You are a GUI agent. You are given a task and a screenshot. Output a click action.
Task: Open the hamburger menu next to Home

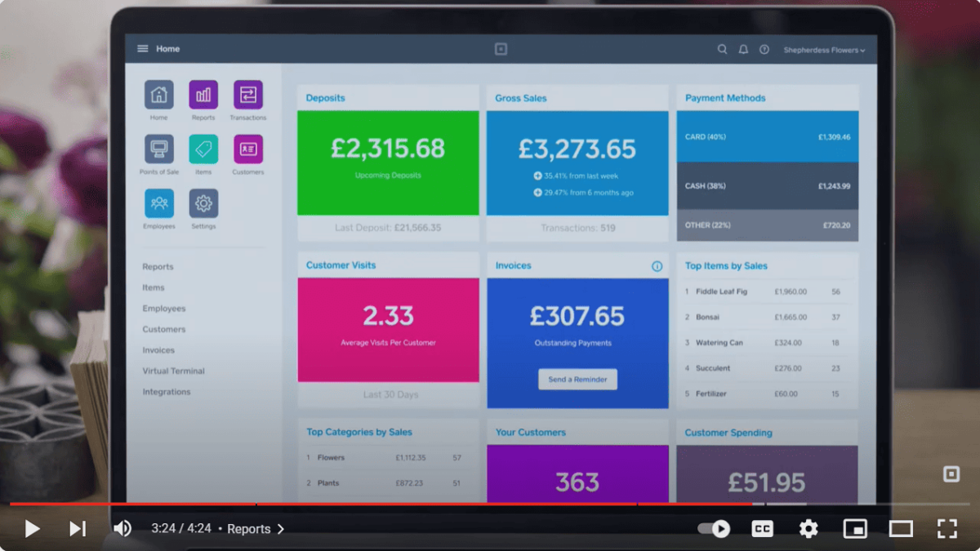coord(142,48)
